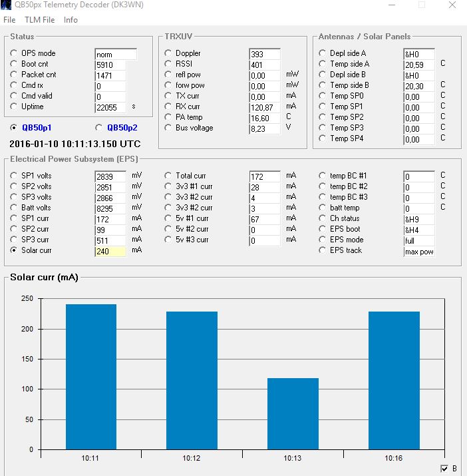Screen dimensions: 467x476
Task: Select the Temp side B radio button
Action: [x=322, y=85]
